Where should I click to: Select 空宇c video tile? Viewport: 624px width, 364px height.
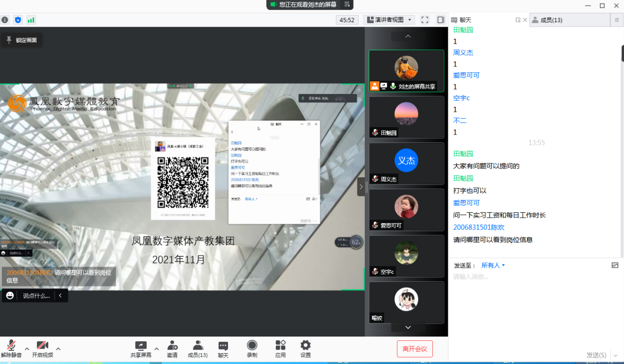point(406,256)
